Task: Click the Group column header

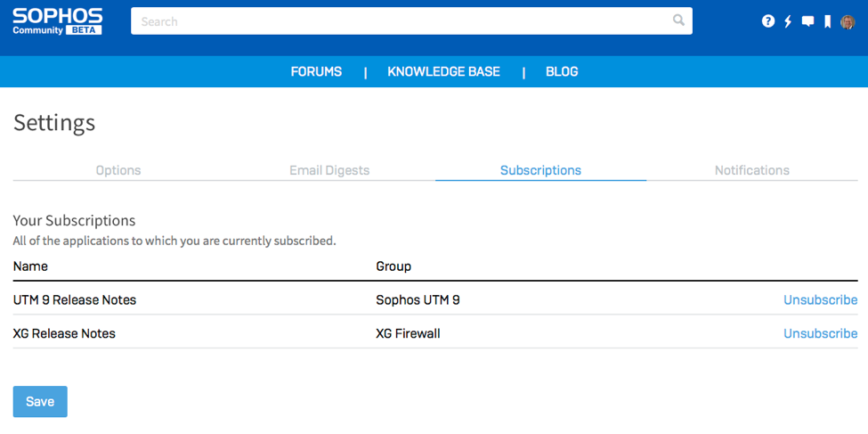Action: pyautogui.click(x=393, y=266)
